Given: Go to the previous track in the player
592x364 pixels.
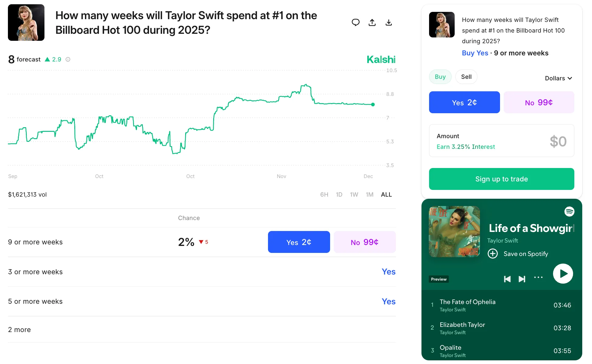Looking at the screenshot, I should tap(507, 279).
